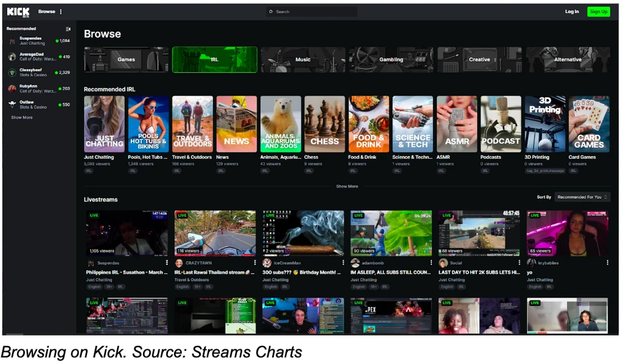Open the Sort By dropdown
Screen dimensions: 623x364
coord(582,197)
